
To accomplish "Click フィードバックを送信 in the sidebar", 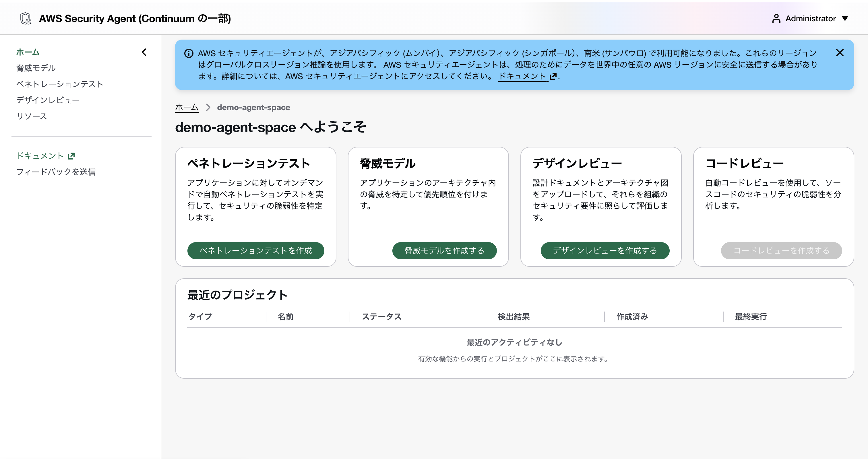I will [56, 172].
